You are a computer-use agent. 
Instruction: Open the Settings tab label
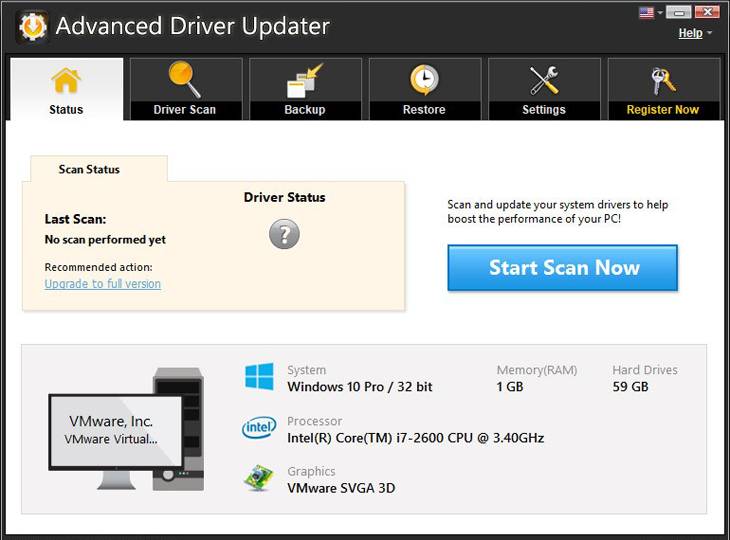click(544, 110)
